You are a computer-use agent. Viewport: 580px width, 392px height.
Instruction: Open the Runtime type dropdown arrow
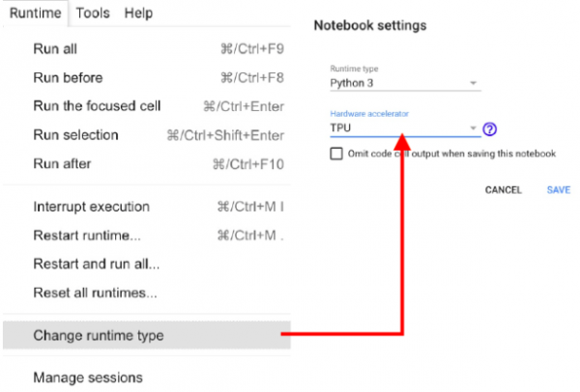[473, 83]
